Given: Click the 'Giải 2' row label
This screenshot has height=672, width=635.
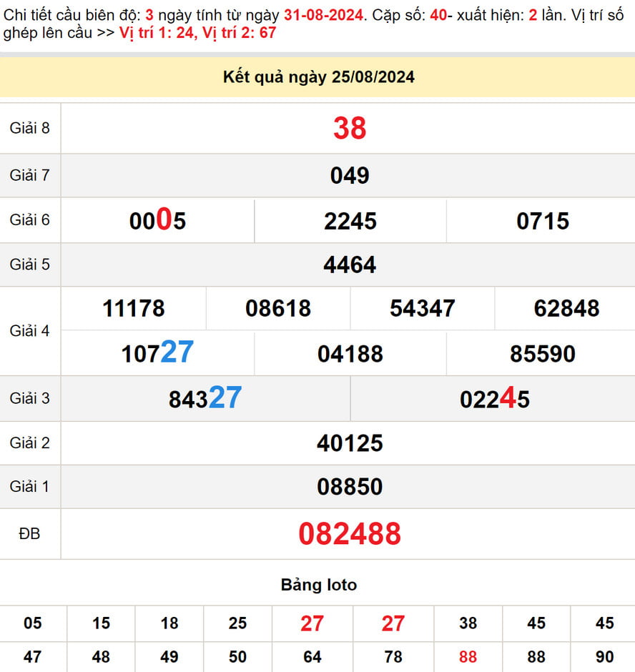Looking at the screenshot, I should click(29, 443).
